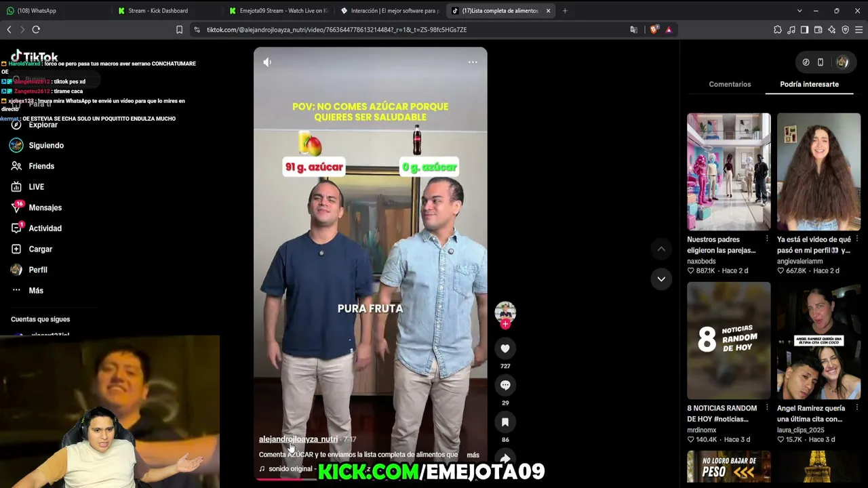Open the Brave Wallet icon
The height and width of the screenshot is (488, 868).
tap(818, 30)
